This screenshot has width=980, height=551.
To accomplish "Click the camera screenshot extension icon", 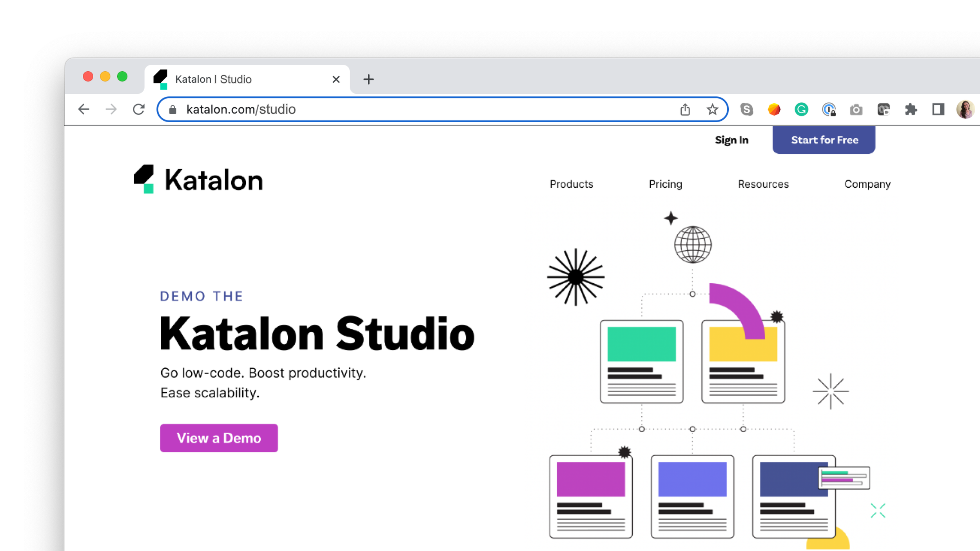I will click(x=856, y=110).
